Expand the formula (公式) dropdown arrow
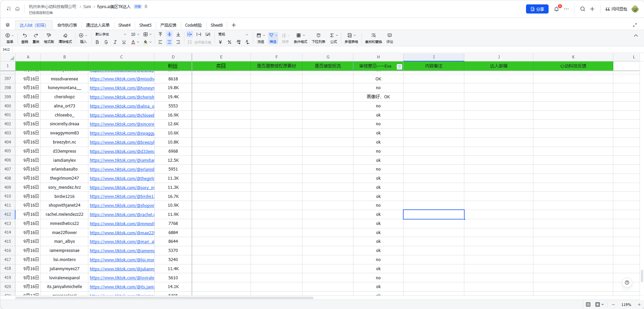 (x=337, y=35)
